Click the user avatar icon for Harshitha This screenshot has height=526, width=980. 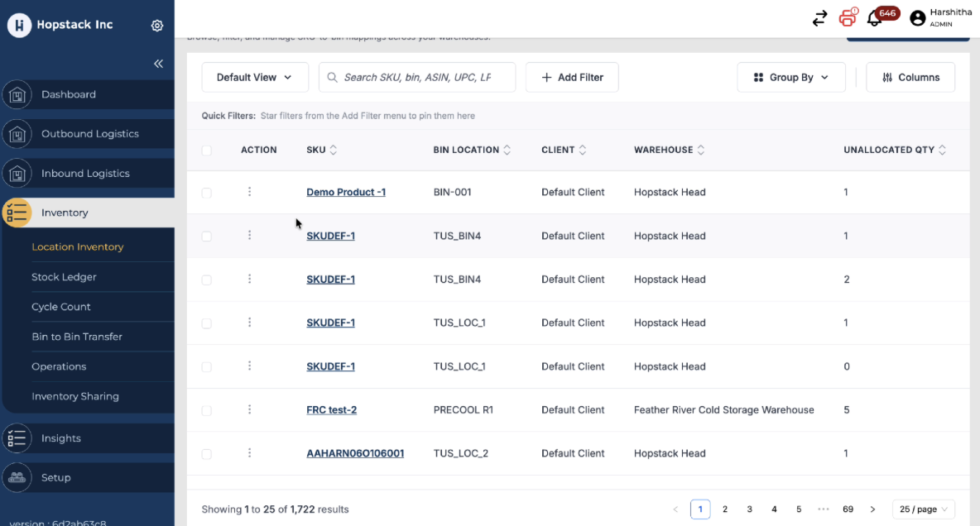(917, 18)
